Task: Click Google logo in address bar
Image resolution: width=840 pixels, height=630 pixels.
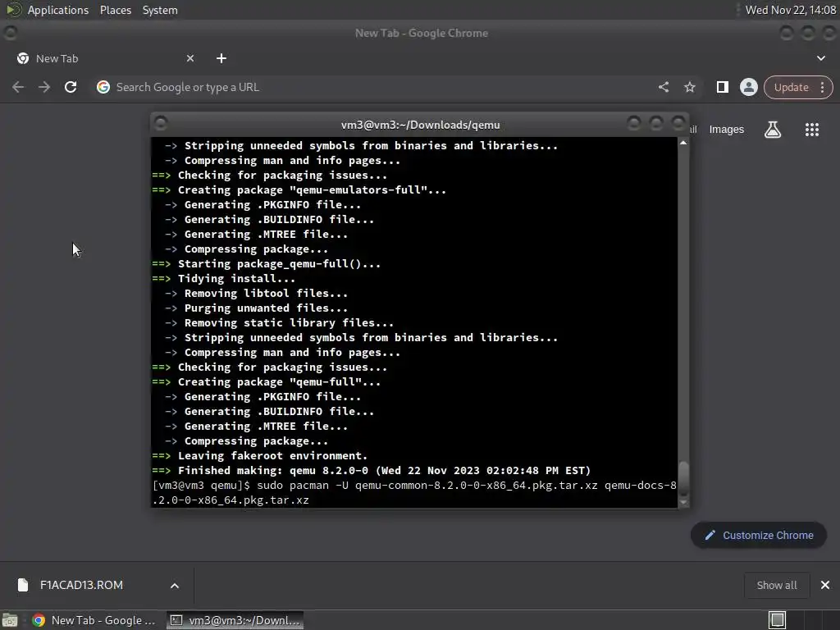Action: [103, 87]
